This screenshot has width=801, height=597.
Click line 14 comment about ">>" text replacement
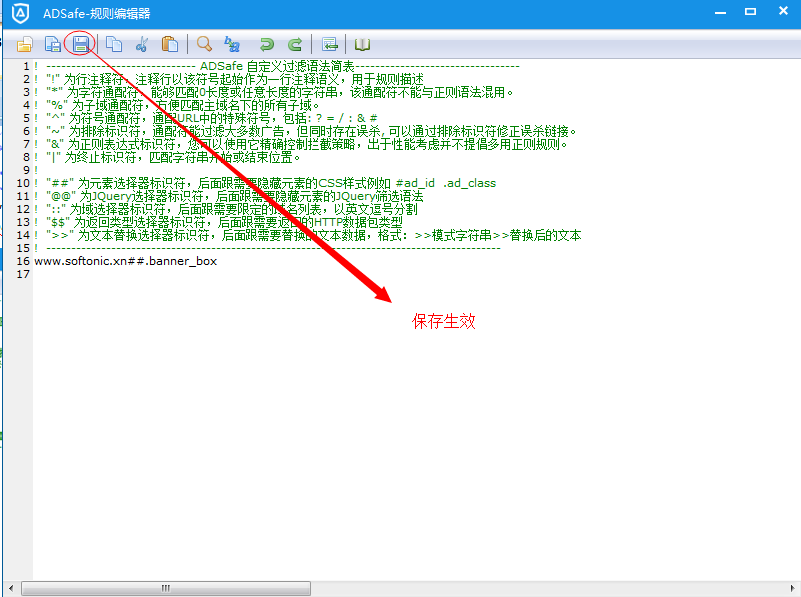(308, 235)
